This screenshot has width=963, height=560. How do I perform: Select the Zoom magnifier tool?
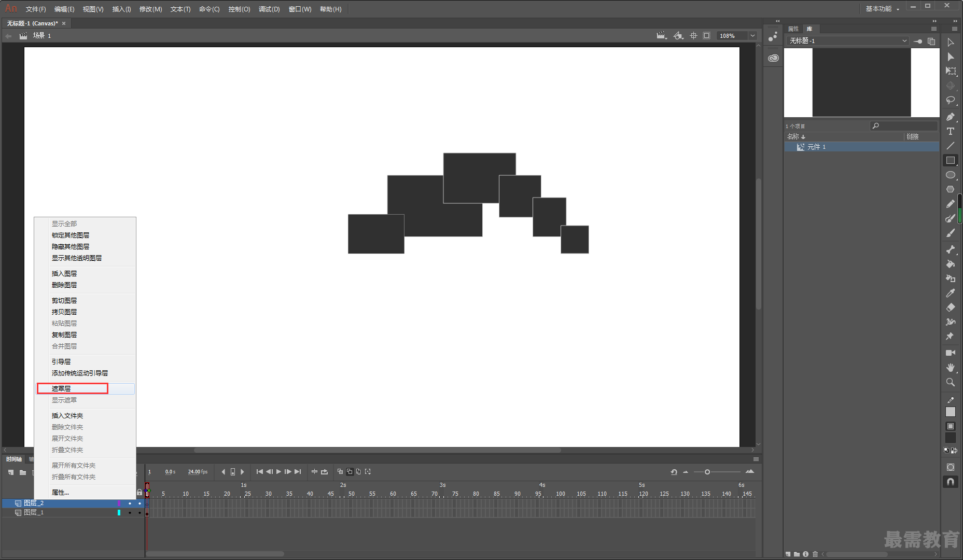coord(951,382)
